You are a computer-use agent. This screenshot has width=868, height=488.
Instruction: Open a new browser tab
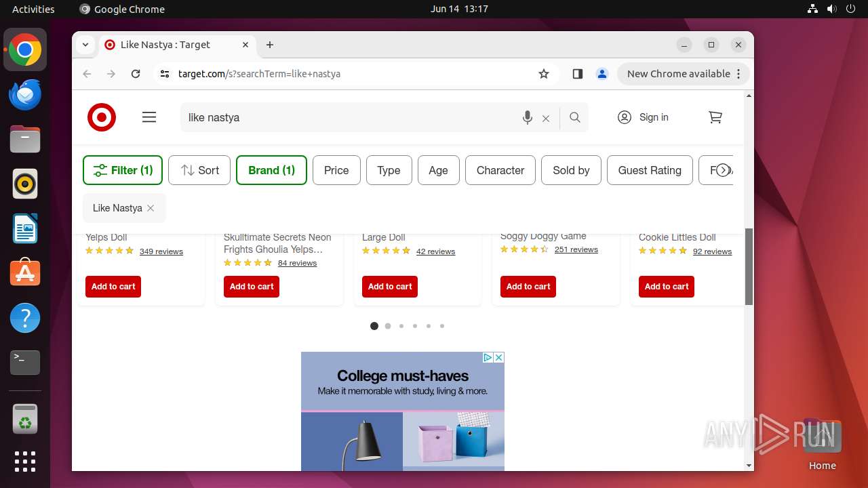(270, 45)
